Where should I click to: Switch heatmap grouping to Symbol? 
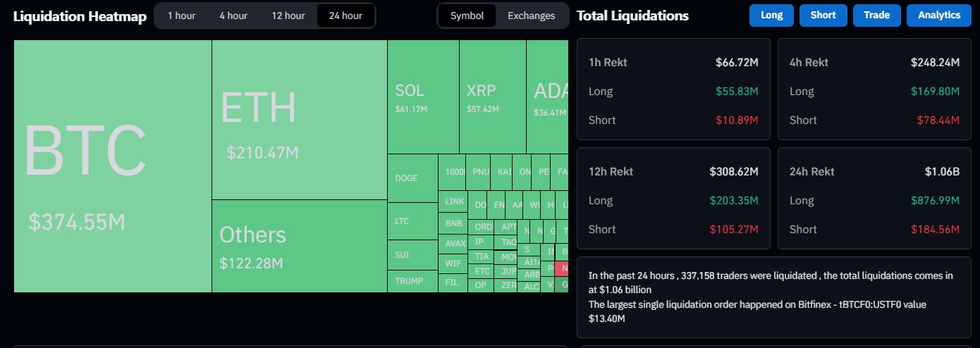[x=467, y=15]
